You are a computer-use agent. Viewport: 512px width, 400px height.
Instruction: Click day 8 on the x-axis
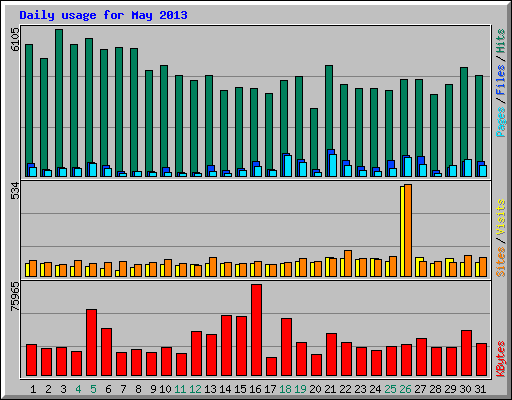pos(138,389)
